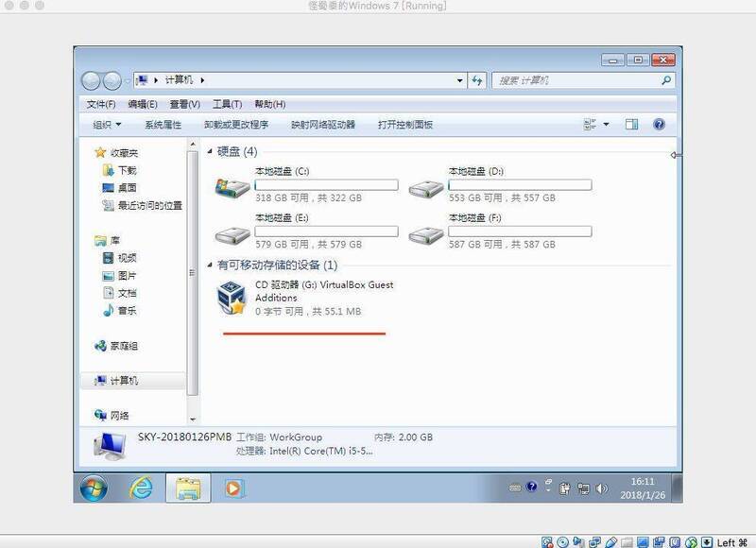Click the blue help question mark icon
Viewport: 756px width, 548px height.
659,125
